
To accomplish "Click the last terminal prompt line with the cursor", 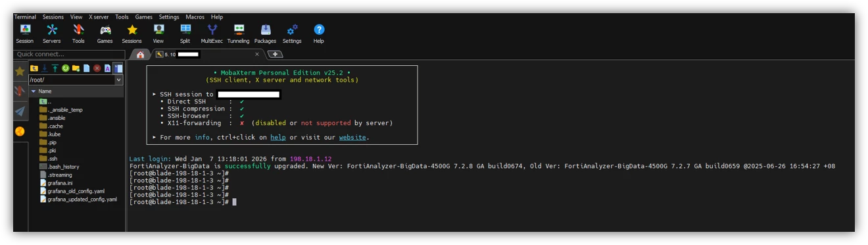I will point(183,202).
